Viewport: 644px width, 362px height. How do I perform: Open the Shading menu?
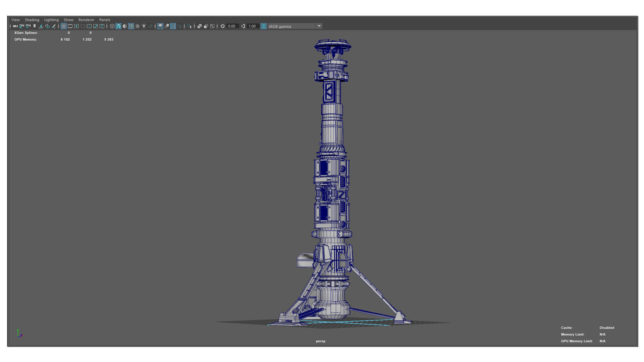click(32, 20)
